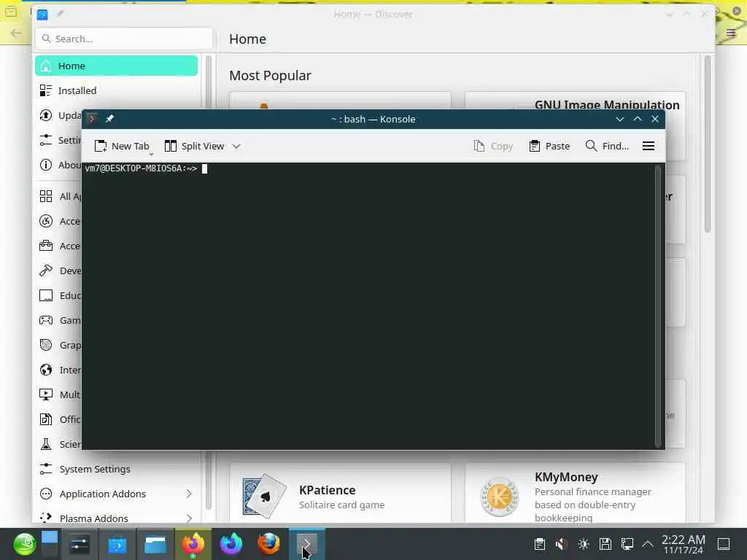Click the Settings sliders icon in Discover

[46, 140]
